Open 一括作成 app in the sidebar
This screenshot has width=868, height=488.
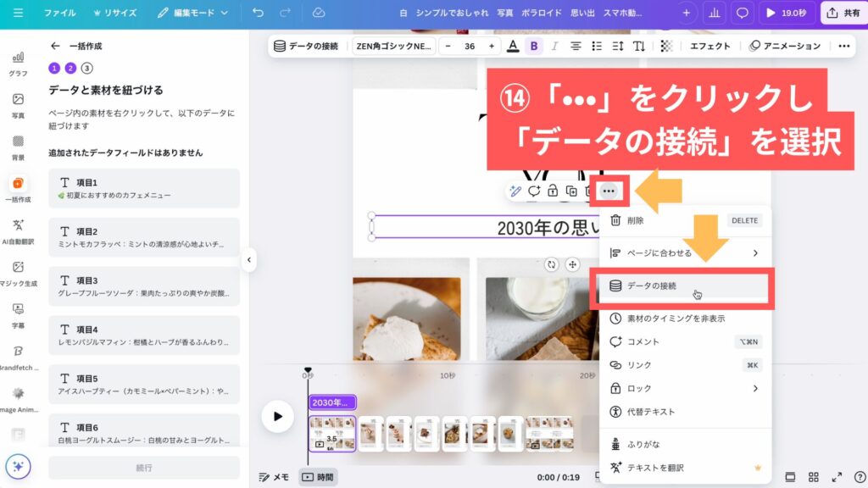click(18, 190)
